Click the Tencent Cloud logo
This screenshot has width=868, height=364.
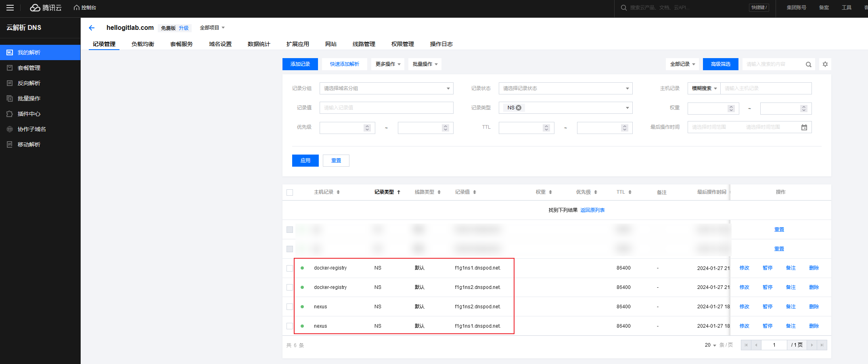46,8
